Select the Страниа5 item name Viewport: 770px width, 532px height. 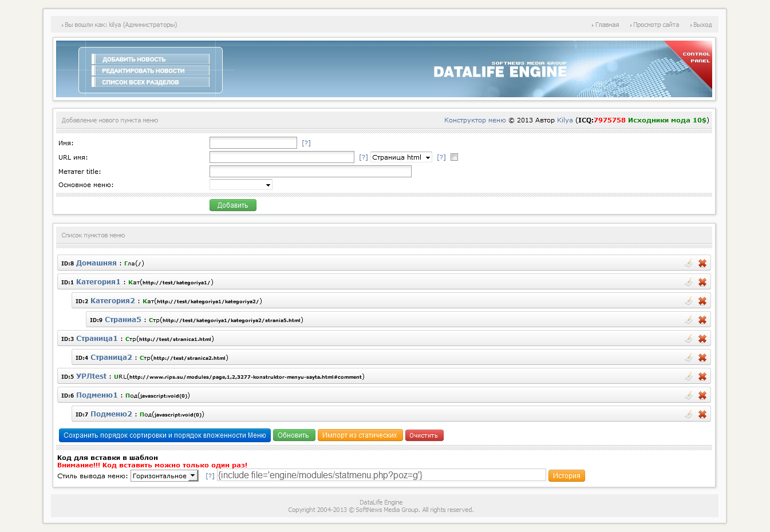(x=123, y=320)
